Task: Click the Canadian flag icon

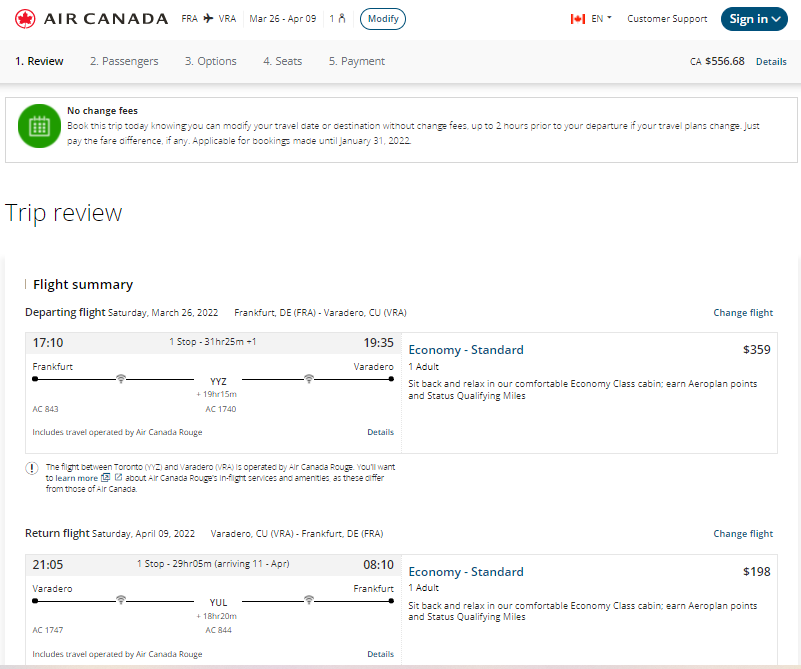Action: tap(578, 19)
